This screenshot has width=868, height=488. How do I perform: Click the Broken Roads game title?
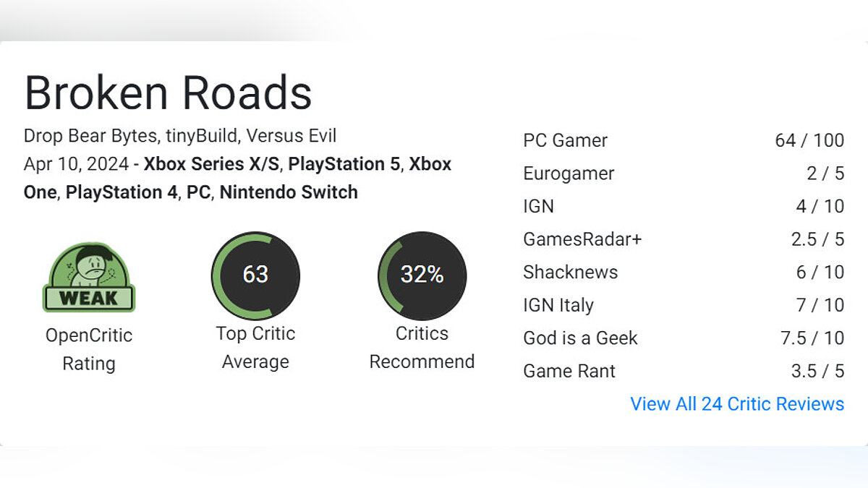(x=168, y=93)
